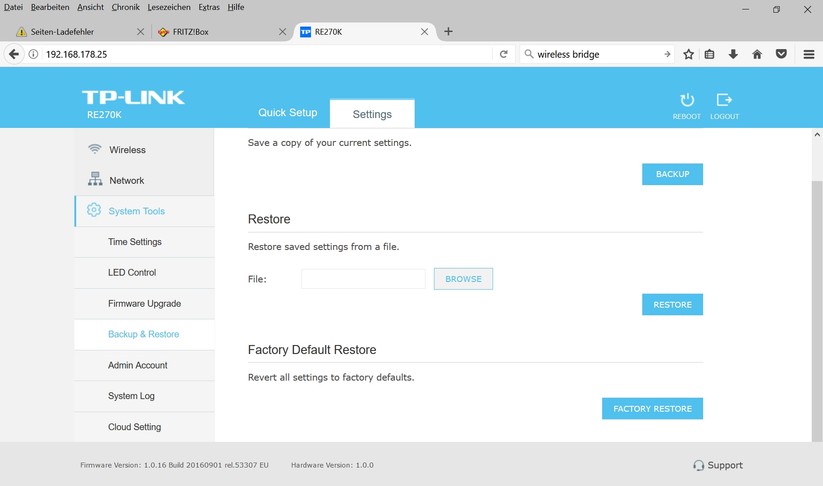The width and height of the screenshot is (823, 486).
Task: Click the Reboot power icon
Action: coord(686,100)
